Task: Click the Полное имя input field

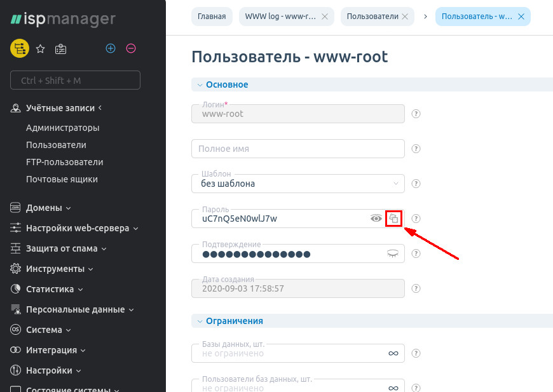Action: coord(297,149)
